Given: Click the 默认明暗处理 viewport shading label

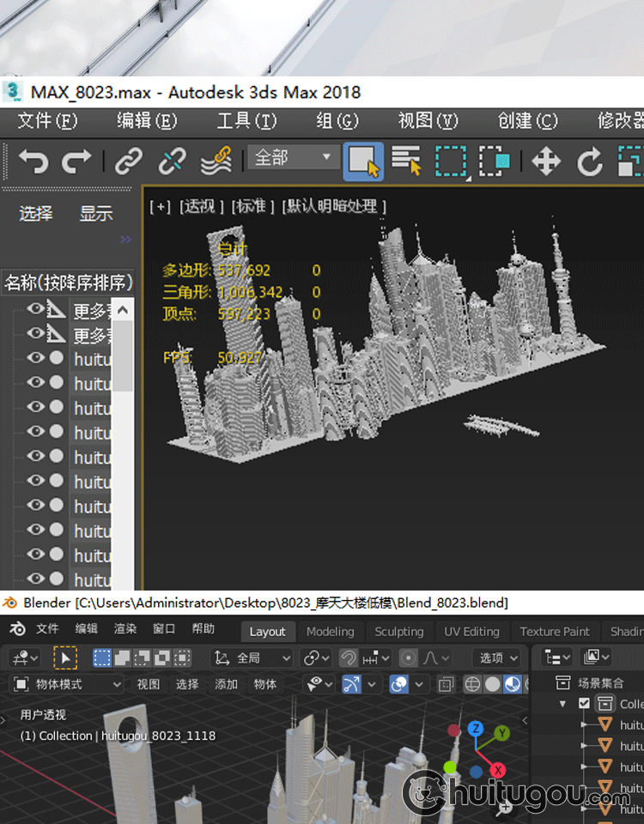Looking at the screenshot, I should (x=335, y=206).
